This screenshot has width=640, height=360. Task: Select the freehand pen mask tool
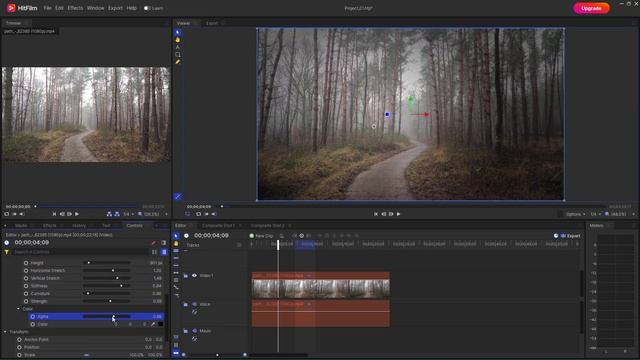click(178, 62)
